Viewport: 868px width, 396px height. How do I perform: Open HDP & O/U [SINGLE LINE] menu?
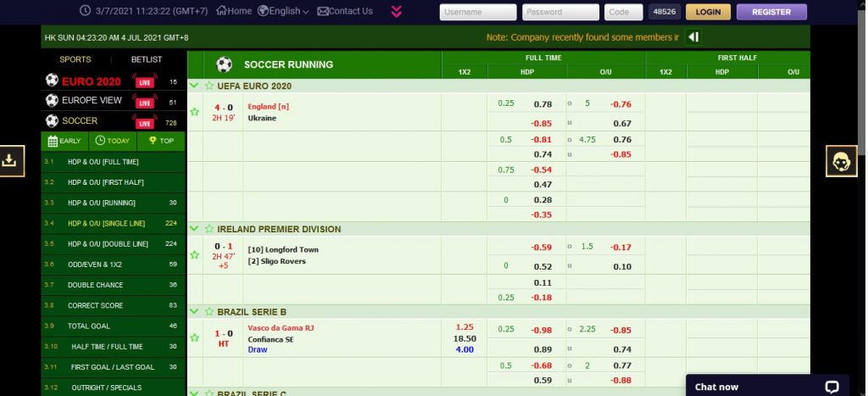click(113, 223)
